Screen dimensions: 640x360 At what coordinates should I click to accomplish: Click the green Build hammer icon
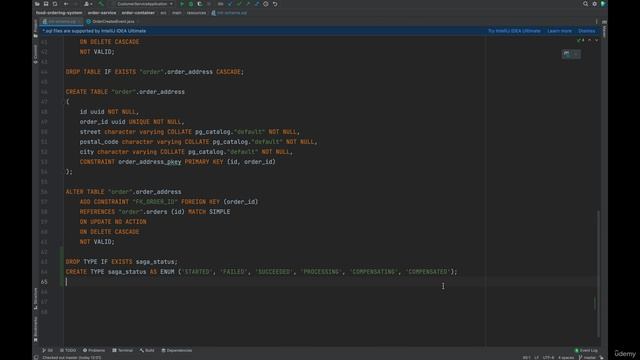[x=101, y=4]
